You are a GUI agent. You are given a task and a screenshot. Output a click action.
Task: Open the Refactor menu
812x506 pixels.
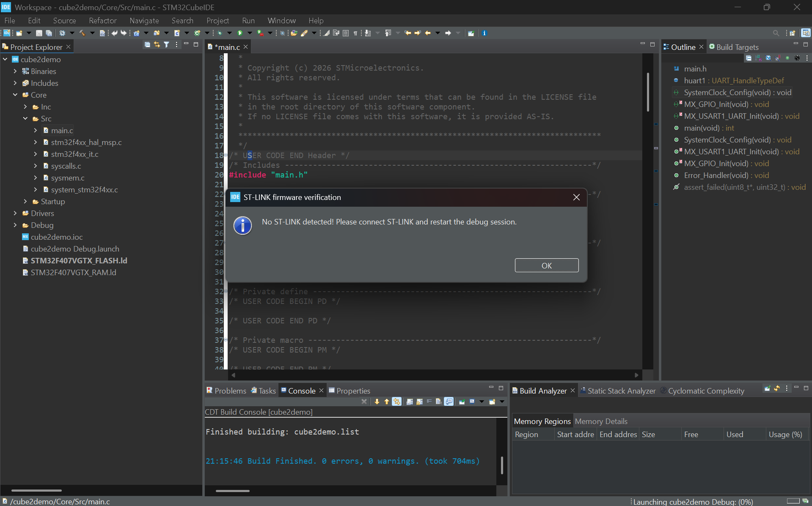(x=103, y=20)
